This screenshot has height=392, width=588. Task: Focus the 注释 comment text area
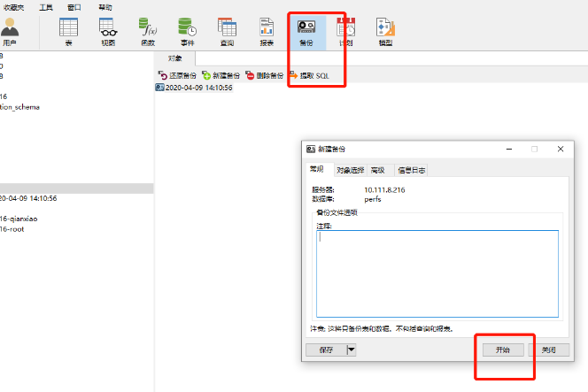coord(437,273)
